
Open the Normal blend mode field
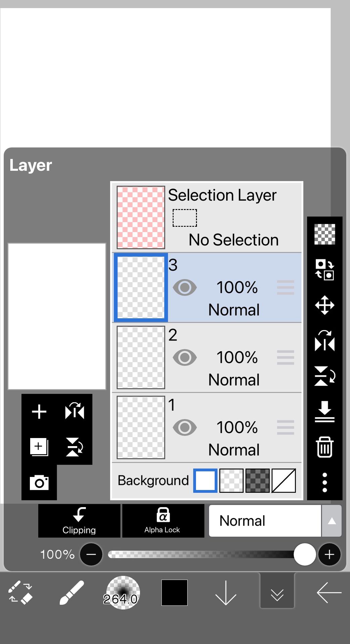click(x=265, y=521)
